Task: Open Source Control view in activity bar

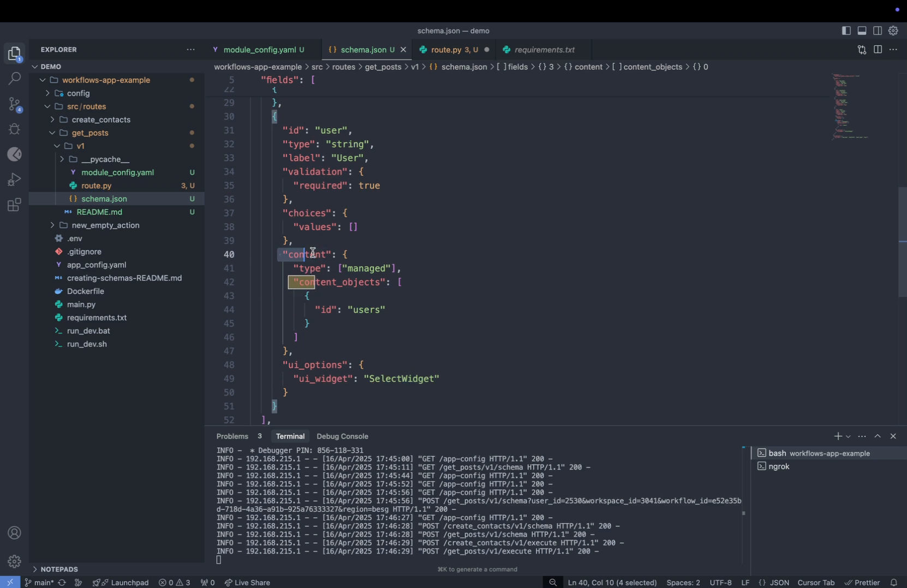Action: [x=15, y=104]
